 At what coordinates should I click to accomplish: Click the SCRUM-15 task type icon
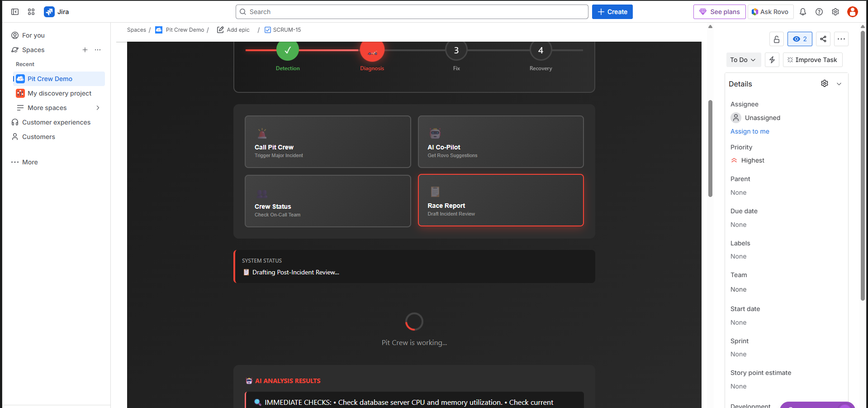[x=268, y=30]
